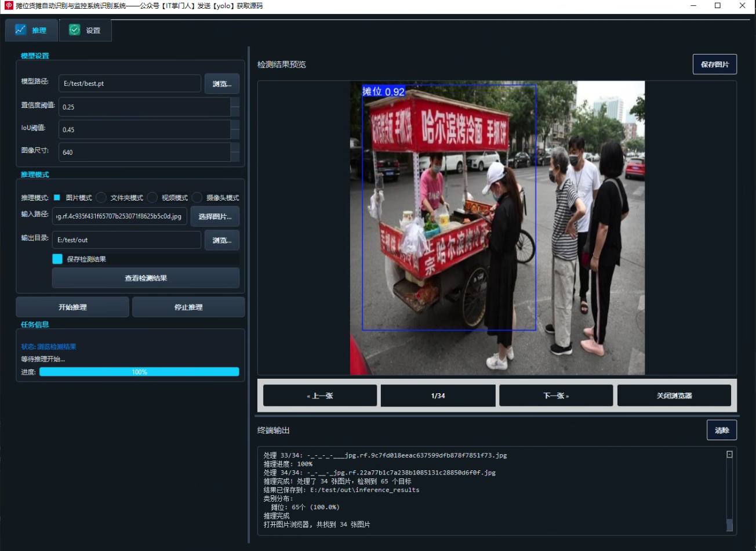Decrease IoU阈值 with the down arrow

point(235,134)
